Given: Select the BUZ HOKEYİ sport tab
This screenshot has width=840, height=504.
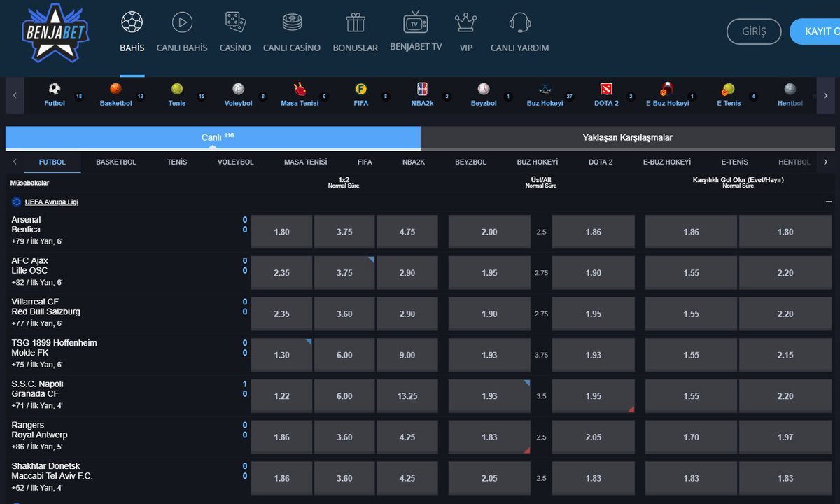Looking at the screenshot, I should tap(538, 162).
